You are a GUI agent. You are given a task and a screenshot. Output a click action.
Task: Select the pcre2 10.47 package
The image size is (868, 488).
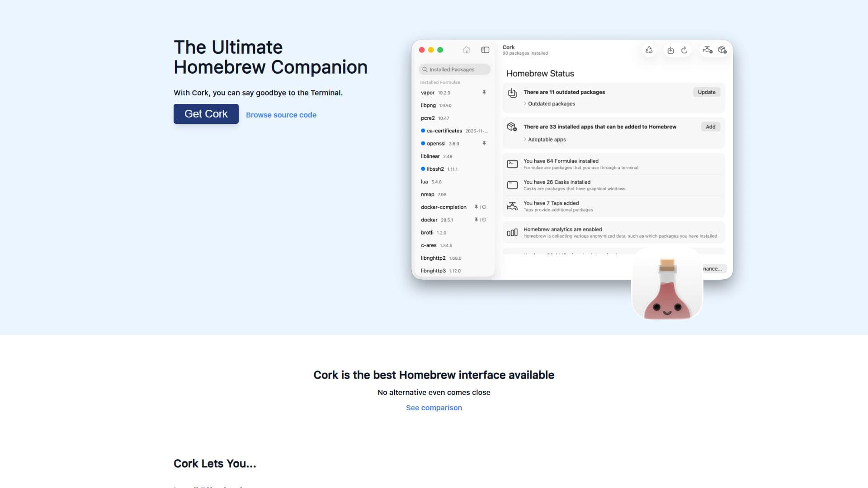tap(453, 118)
